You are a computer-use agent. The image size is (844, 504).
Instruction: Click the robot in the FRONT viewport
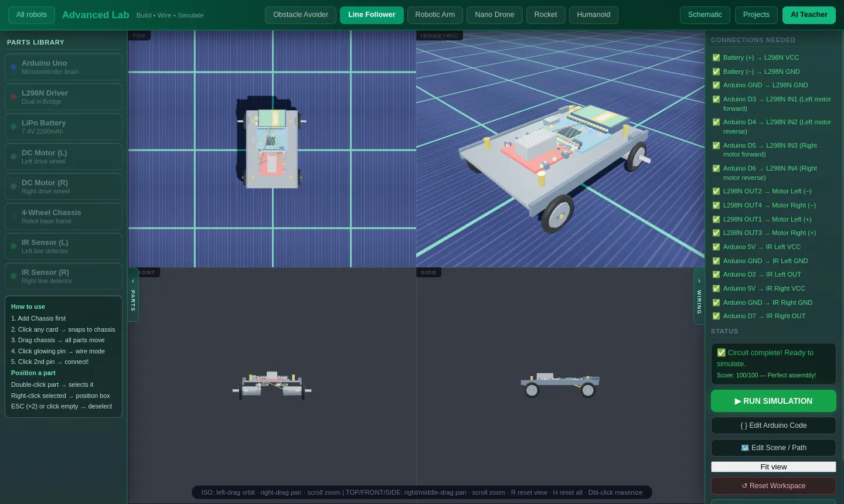(x=272, y=385)
